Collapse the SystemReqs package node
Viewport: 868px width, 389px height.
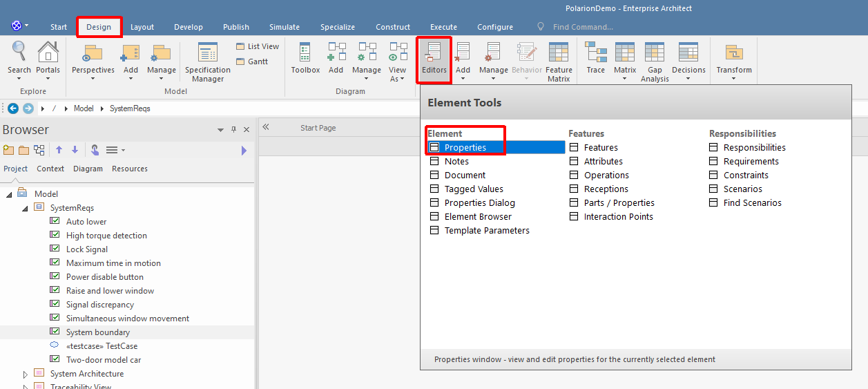[26, 208]
